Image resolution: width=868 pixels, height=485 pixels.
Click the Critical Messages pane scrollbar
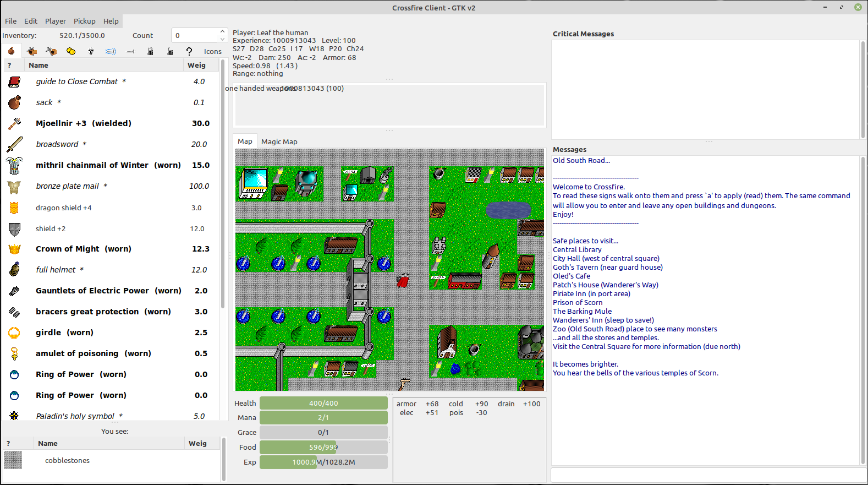862,89
